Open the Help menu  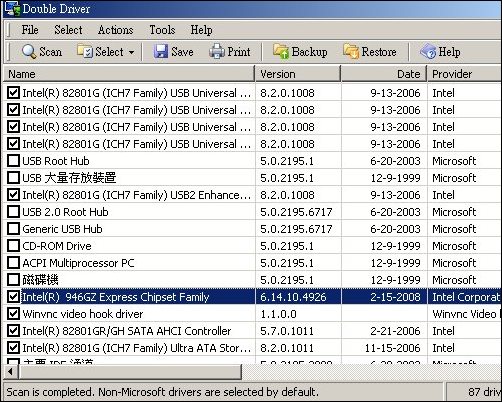point(201,30)
